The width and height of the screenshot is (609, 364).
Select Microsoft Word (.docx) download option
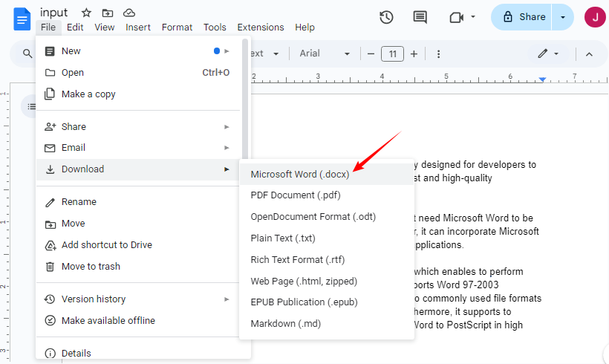point(299,174)
